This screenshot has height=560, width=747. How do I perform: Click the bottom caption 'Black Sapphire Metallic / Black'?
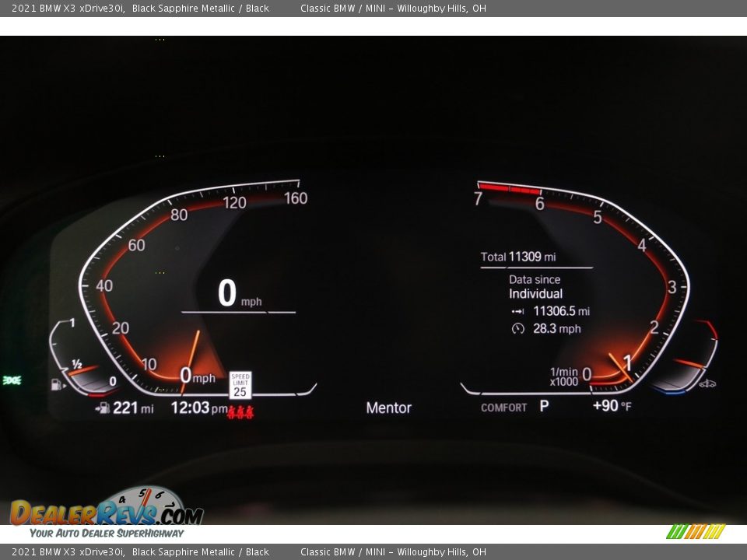[201, 552]
